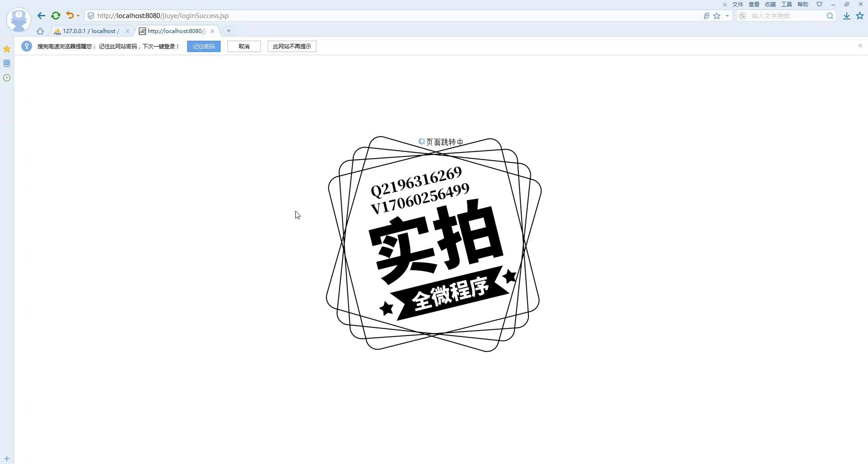This screenshot has height=464, width=868.
Task: Click the 页面跳转中 loading text
Action: pyautogui.click(x=445, y=142)
